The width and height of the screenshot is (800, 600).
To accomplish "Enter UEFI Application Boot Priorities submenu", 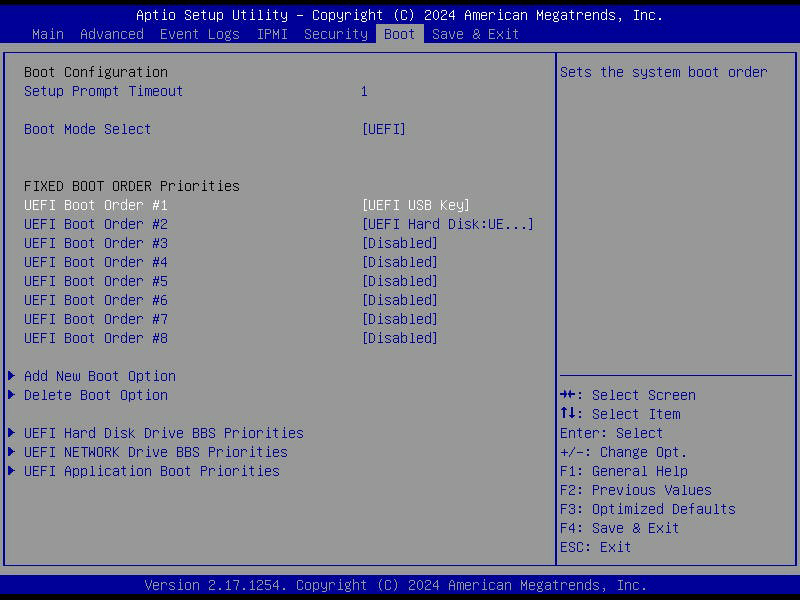I will 151,471.
